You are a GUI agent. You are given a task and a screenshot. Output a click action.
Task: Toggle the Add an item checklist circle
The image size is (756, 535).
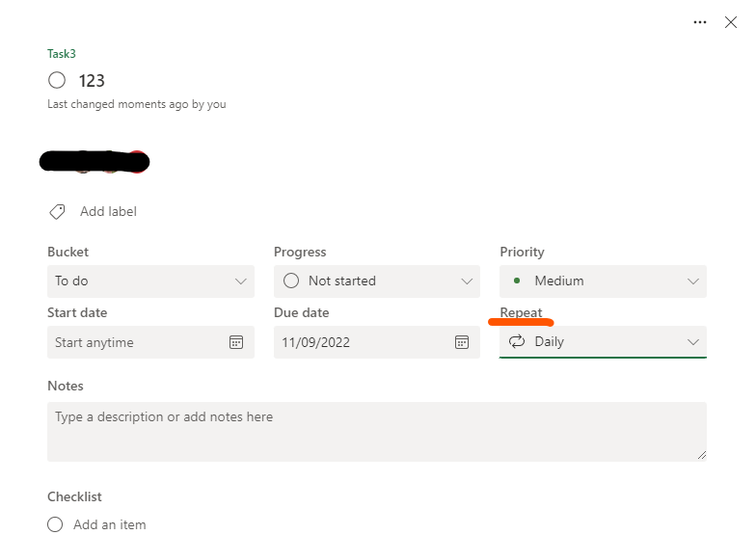55,524
